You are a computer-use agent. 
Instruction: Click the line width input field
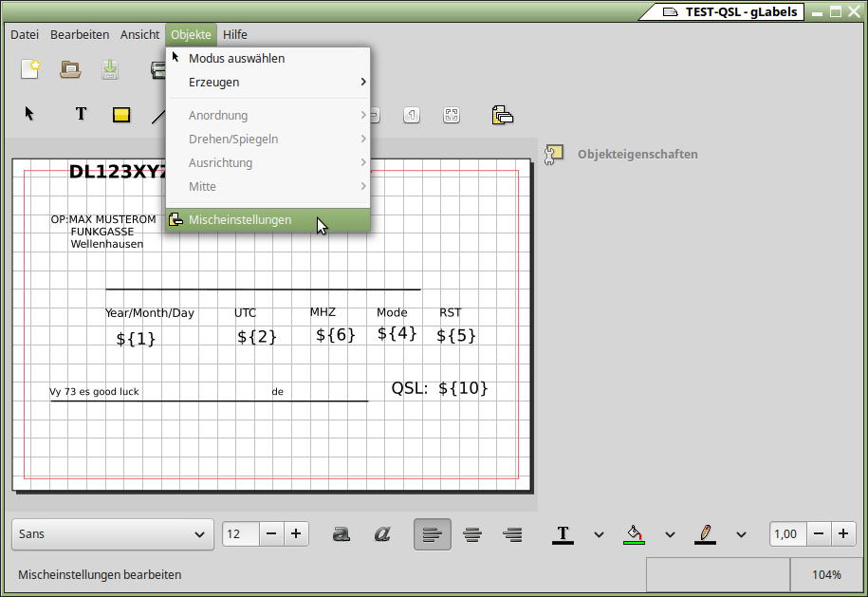[787, 534]
